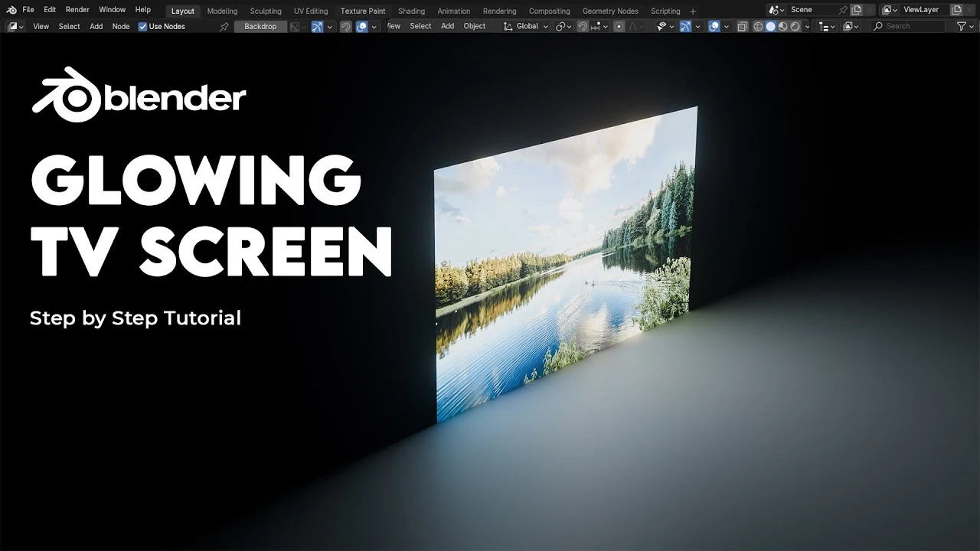
Task: Switch to the Geometry Nodes workspace tab
Action: coord(610,11)
